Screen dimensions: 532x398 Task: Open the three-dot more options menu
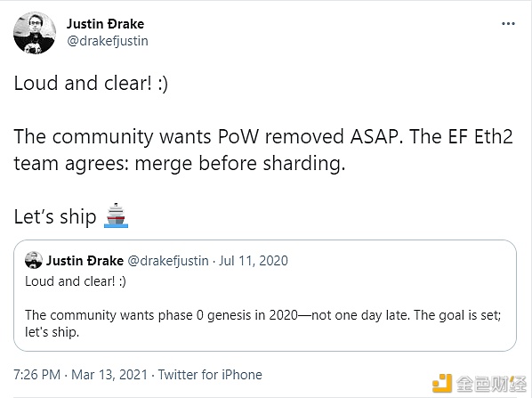click(508, 24)
